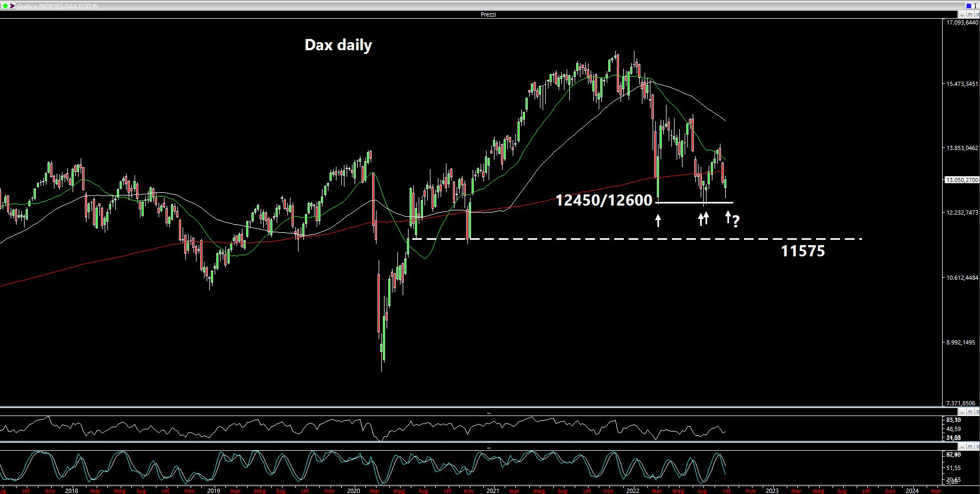The image size is (980, 494).
Task: Click the 15.473,3451 price axis label
Action: (962, 84)
